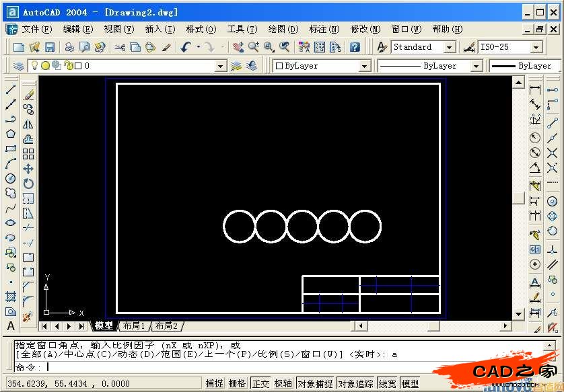Open the ByLayer color control dropdown

click(x=364, y=66)
